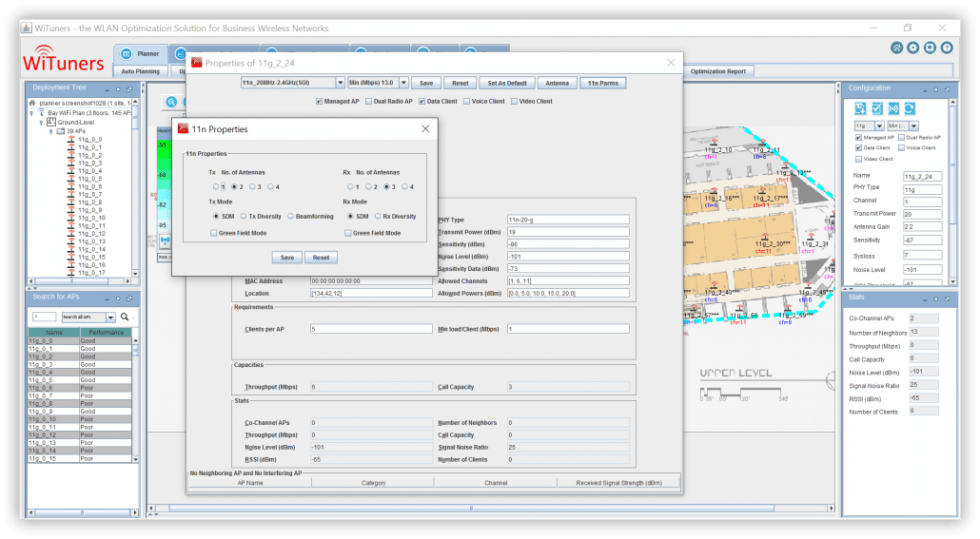Open the 11n_20MHz-2.4GHz(SGI) dropdown

(x=340, y=83)
